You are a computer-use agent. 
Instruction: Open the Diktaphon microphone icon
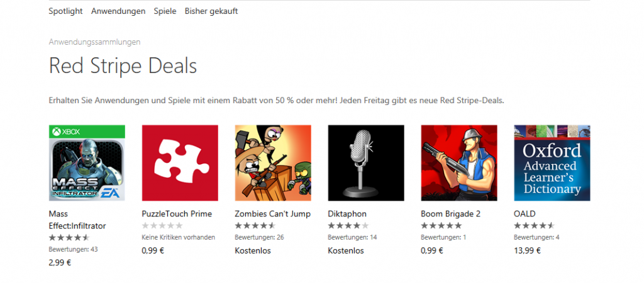tap(366, 163)
